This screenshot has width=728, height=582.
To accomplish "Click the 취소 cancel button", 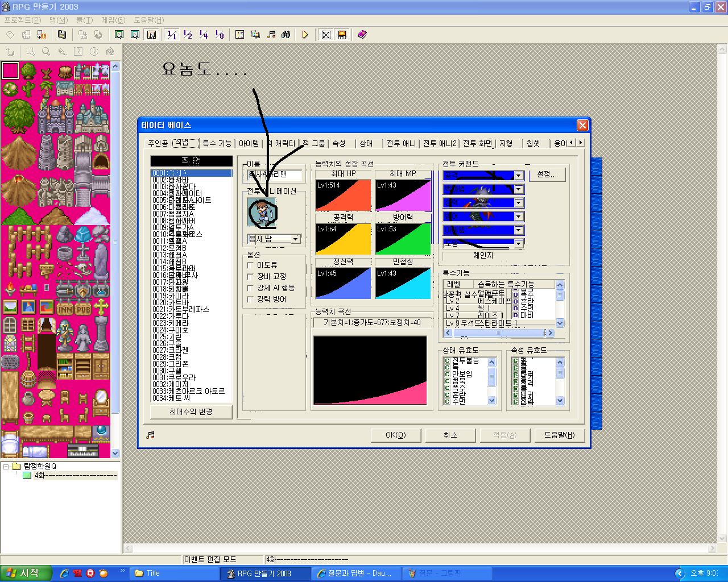I will (450, 435).
